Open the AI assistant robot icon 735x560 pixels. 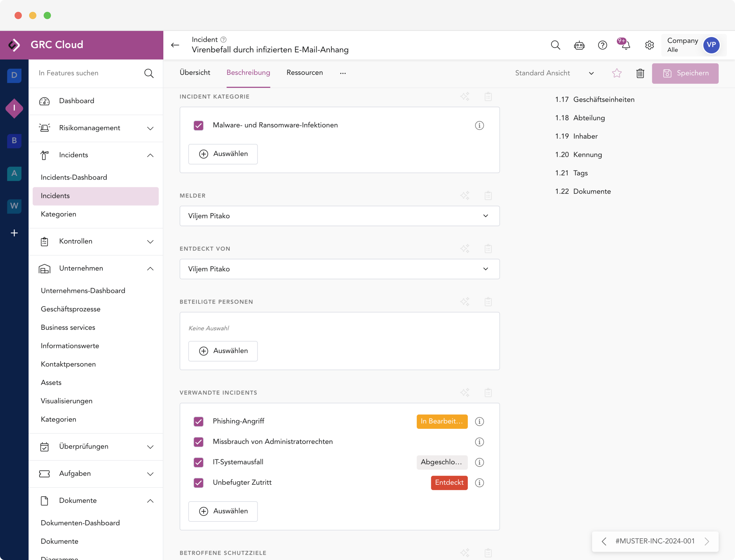click(x=579, y=45)
